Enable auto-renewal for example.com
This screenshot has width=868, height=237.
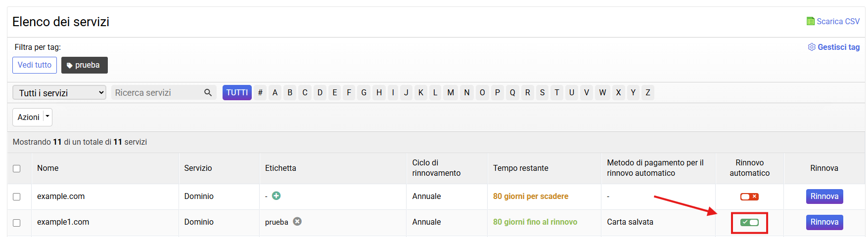749,197
